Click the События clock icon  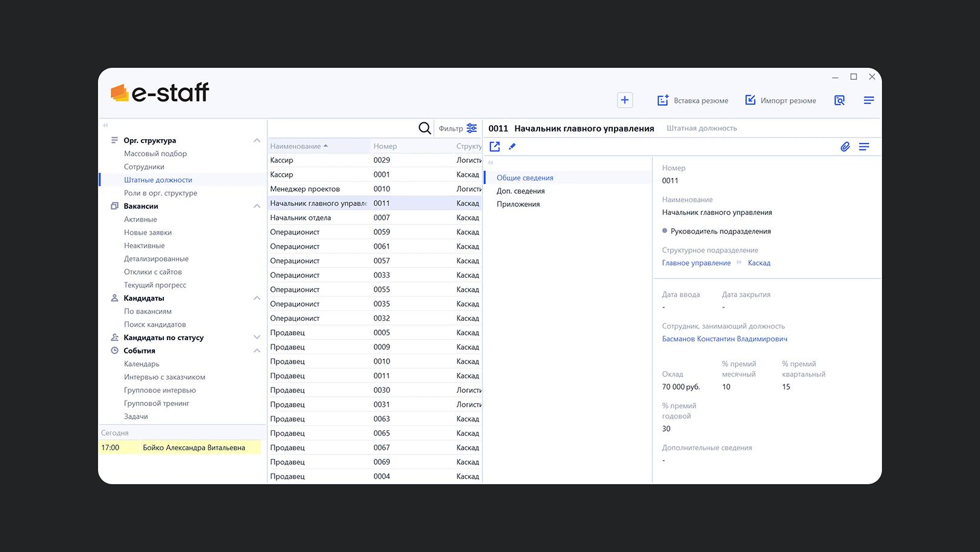(114, 351)
